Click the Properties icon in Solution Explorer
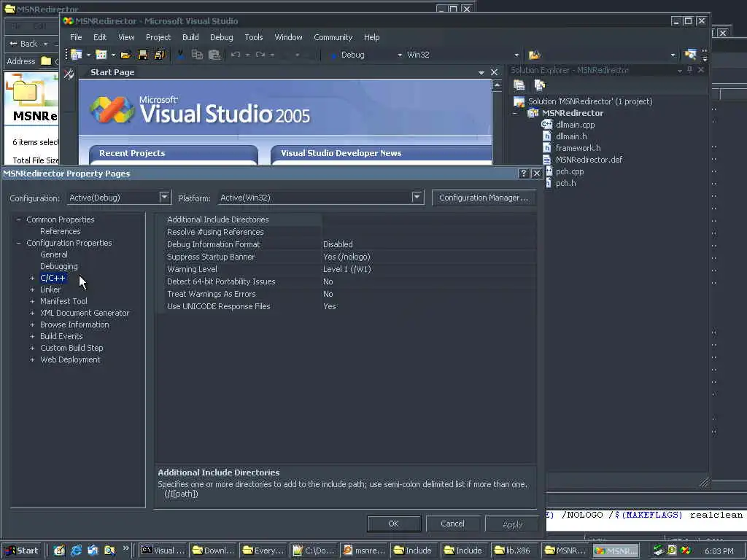Screen dimensions: 747x560 click(519, 85)
